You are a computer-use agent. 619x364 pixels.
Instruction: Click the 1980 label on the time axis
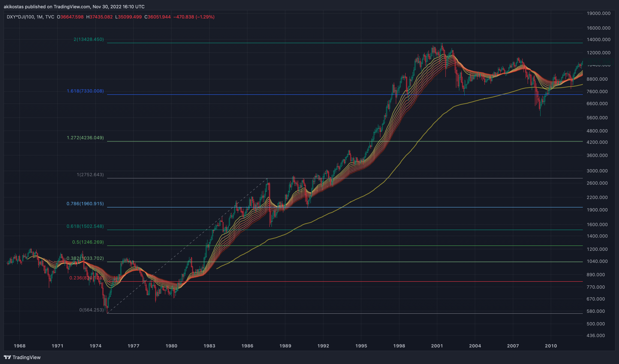point(172,346)
